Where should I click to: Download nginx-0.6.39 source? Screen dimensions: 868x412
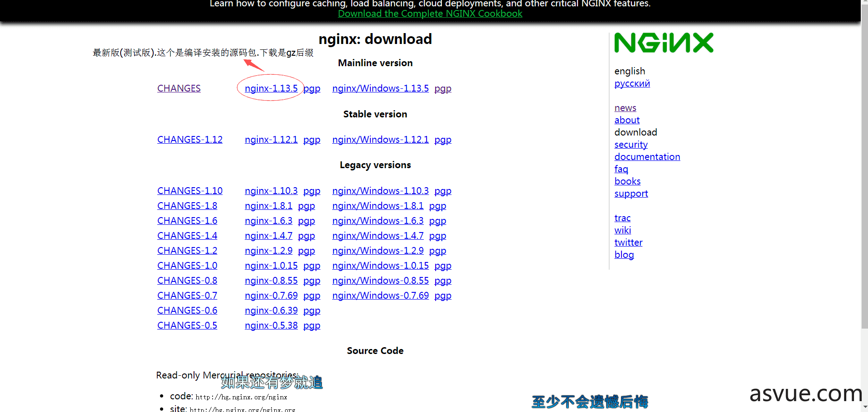point(271,310)
